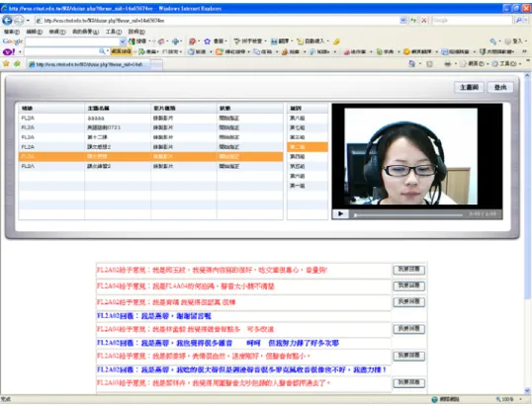Click the 主畫面 button at top right

pos(469,87)
